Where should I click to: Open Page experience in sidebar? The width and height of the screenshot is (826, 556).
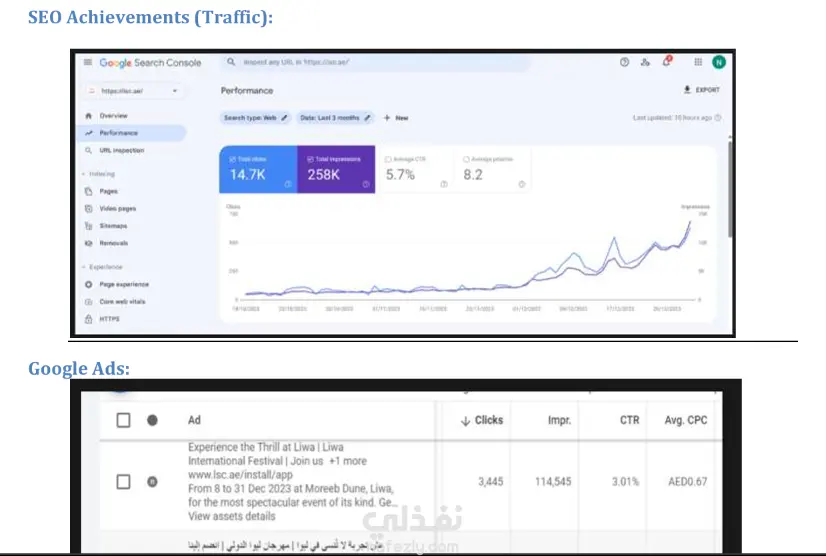click(x=124, y=284)
